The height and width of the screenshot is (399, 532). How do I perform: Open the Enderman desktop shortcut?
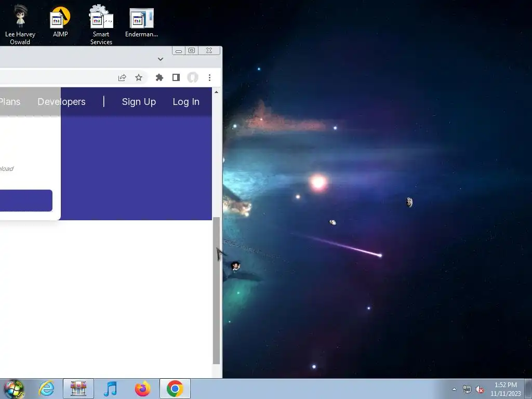pyautogui.click(x=141, y=22)
